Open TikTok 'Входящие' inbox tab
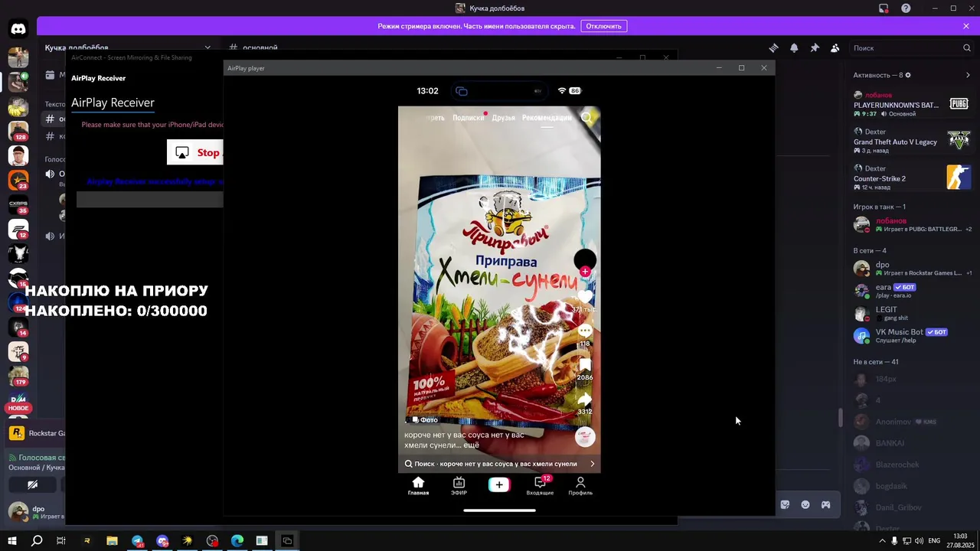 click(x=540, y=486)
